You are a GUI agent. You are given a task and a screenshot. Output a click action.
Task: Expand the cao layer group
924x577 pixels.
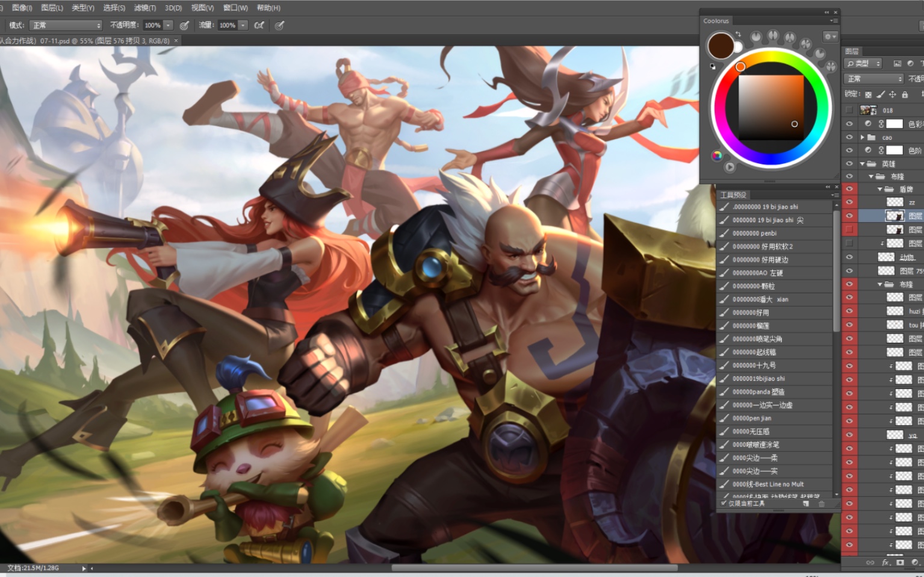pos(862,137)
